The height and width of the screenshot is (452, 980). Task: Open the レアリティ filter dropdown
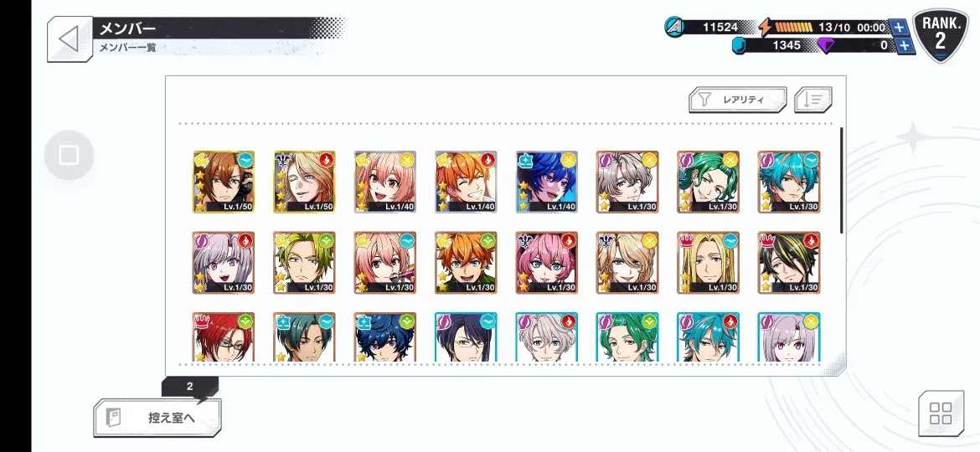click(x=737, y=100)
